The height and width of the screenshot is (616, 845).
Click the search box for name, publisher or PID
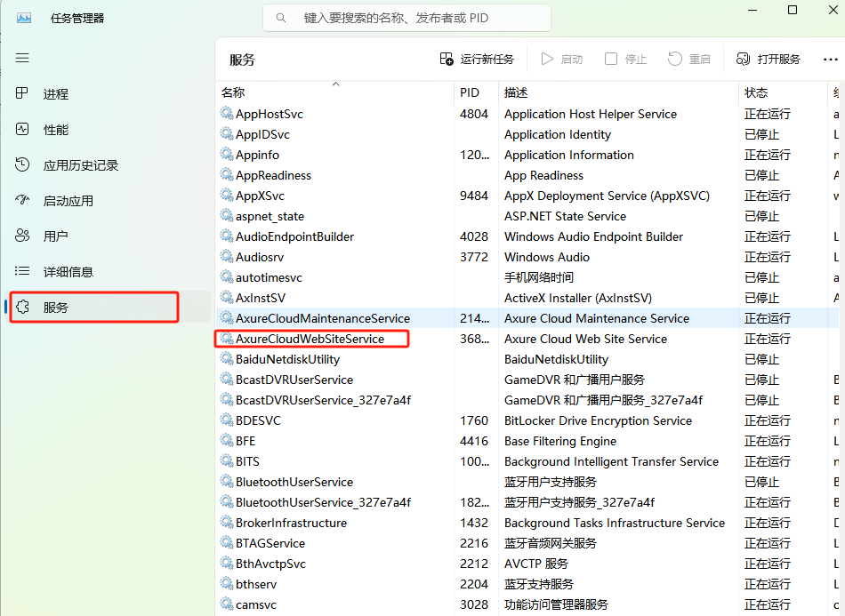pos(406,19)
